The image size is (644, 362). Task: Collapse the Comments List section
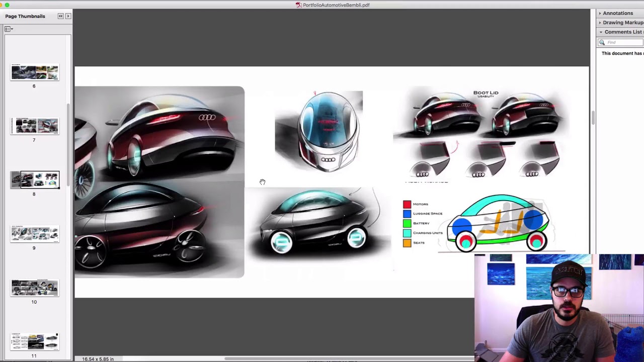point(601,32)
